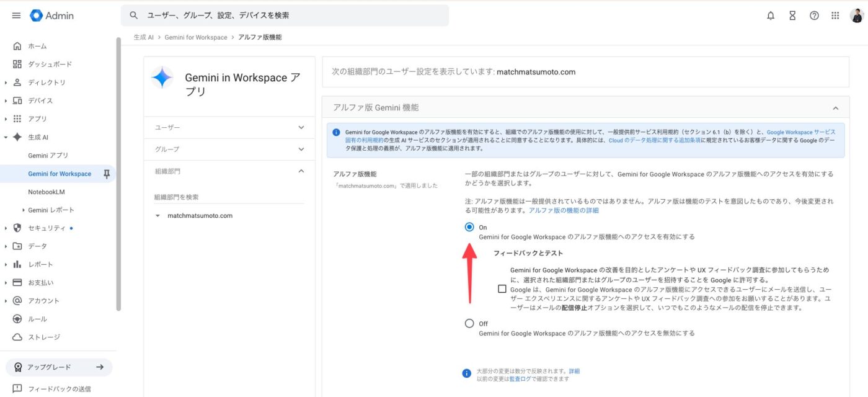The width and height of the screenshot is (868, 397).
Task: Click the notifications bell icon
Action: point(771,16)
